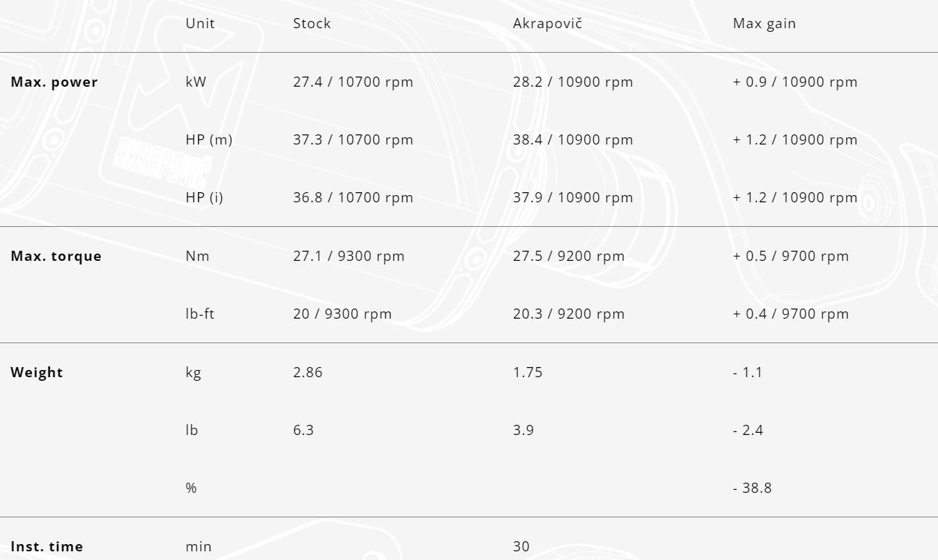Click torque gain + 0.5 / 9700 rpm
The width and height of the screenshot is (938, 560).
coord(790,257)
